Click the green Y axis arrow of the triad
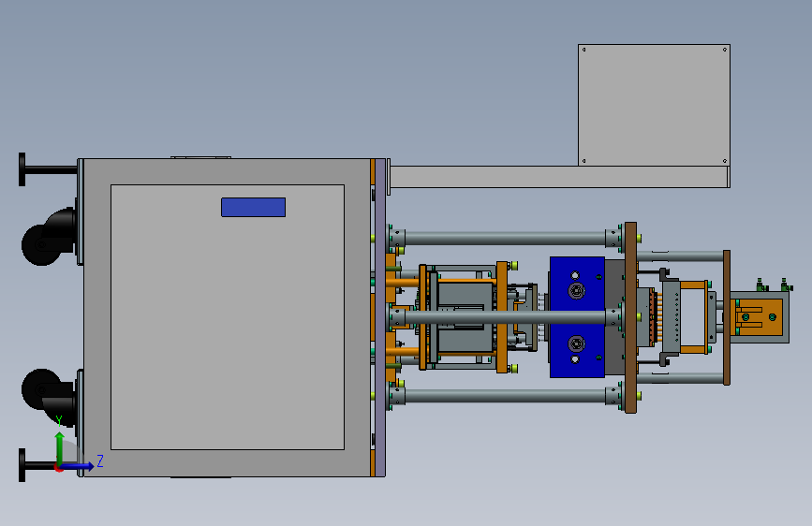The height and width of the screenshot is (526, 812). 60,448
